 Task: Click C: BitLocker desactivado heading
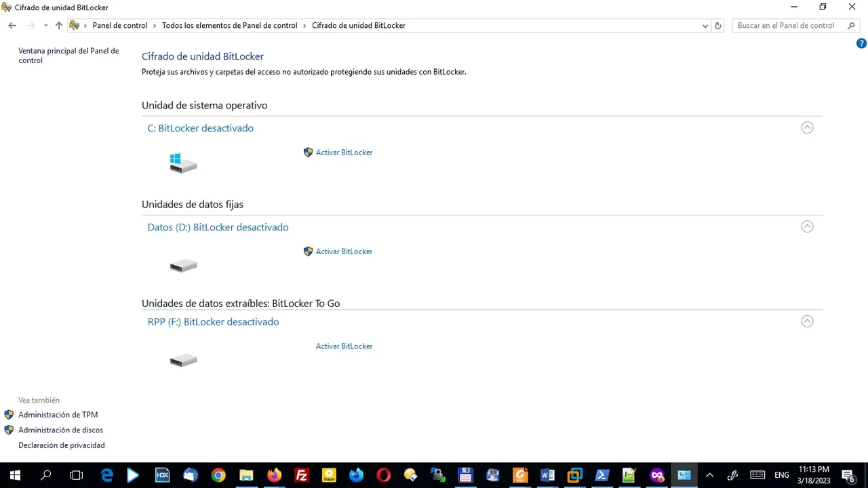201,128
